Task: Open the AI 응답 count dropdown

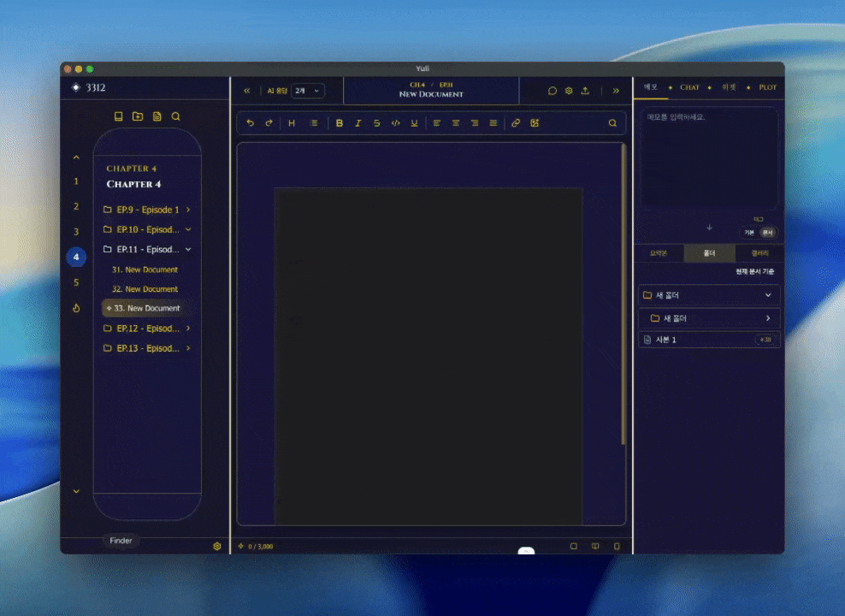Action: tap(308, 91)
